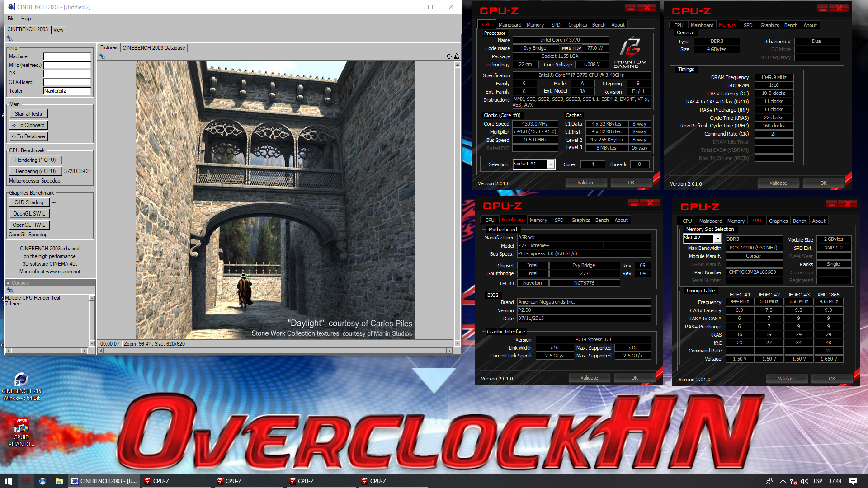
Task: Click the red icon next to Start button
Action: [x=26, y=481]
